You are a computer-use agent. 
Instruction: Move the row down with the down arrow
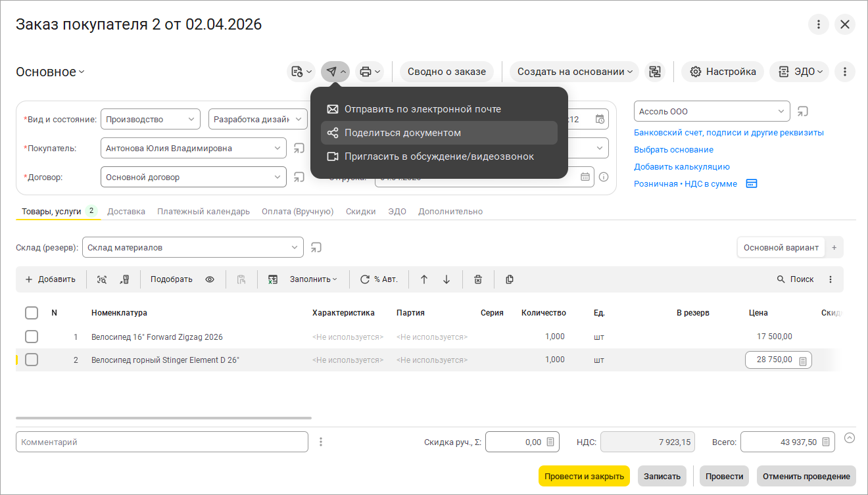click(x=446, y=279)
